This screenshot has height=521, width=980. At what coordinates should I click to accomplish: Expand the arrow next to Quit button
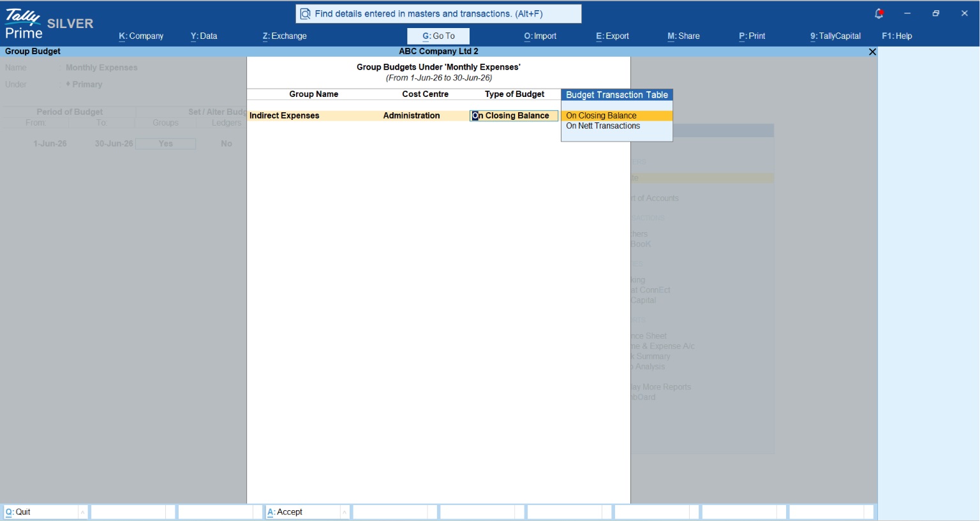tap(83, 512)
